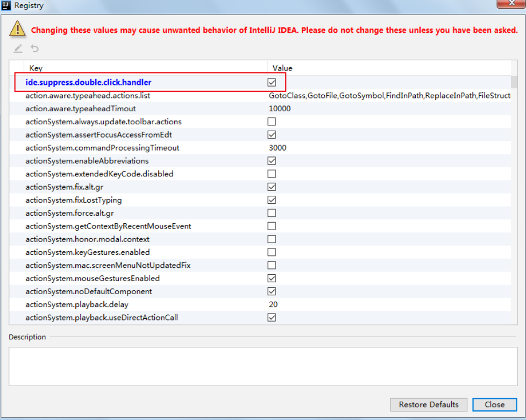Select actionSystem.playback.useDirectActionCall key text
The height and width of the screenshot is (420, 526).
(x=102, y=318)
